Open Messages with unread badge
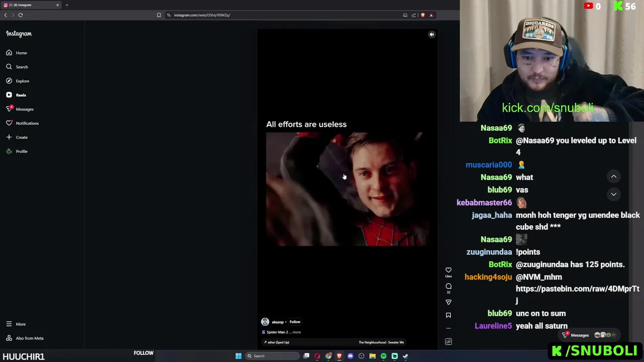This screenshot has height=362, width=644. [20, 109]
